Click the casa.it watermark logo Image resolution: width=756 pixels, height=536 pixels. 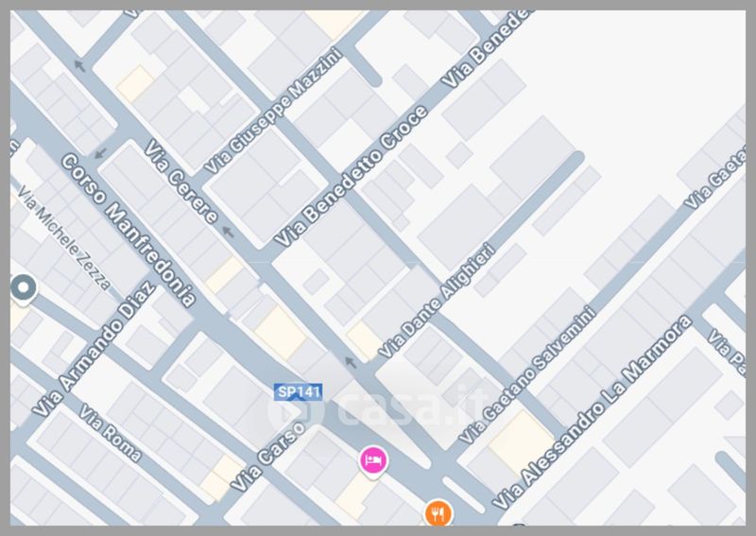pyautogui.click(x=376, y=408)
